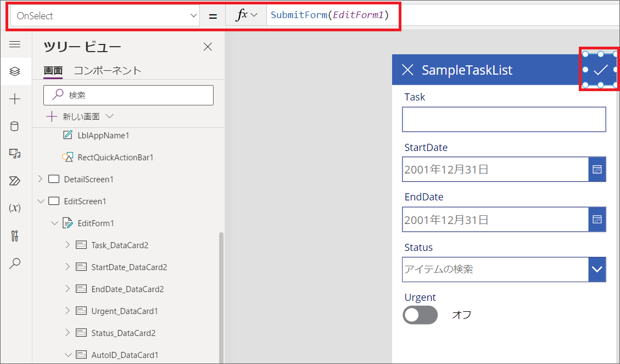The image size is (620, 364).
Task: Open the Variables (x) panel
Action: coord(16,209)
